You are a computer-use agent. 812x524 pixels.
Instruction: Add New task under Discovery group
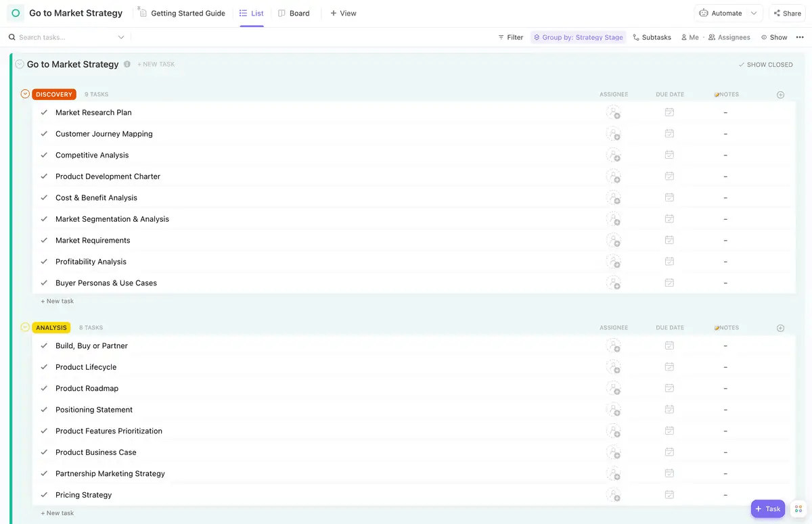[x=58, y=301]
